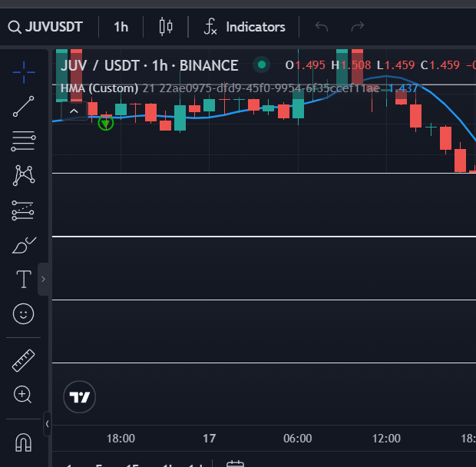Select the brush drawing tool
The width and height of the screenshot is (476, 467).
[24, 245]
